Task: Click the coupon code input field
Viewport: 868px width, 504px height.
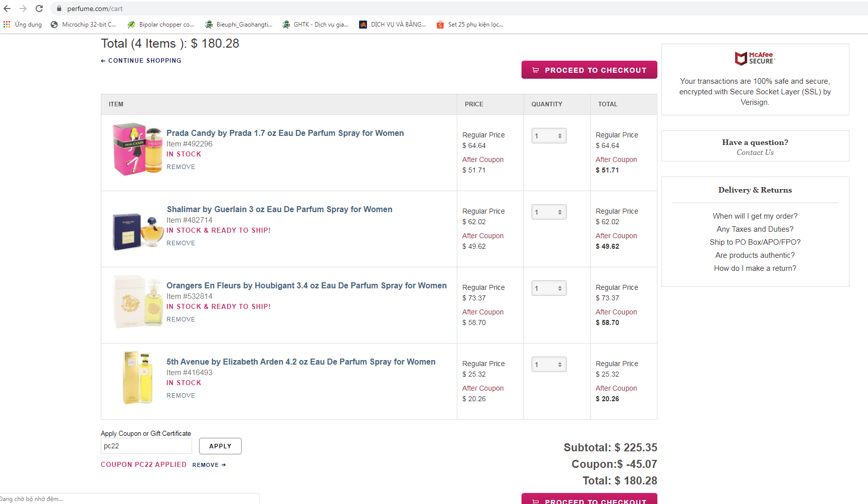Action: (x=146, y=446)
